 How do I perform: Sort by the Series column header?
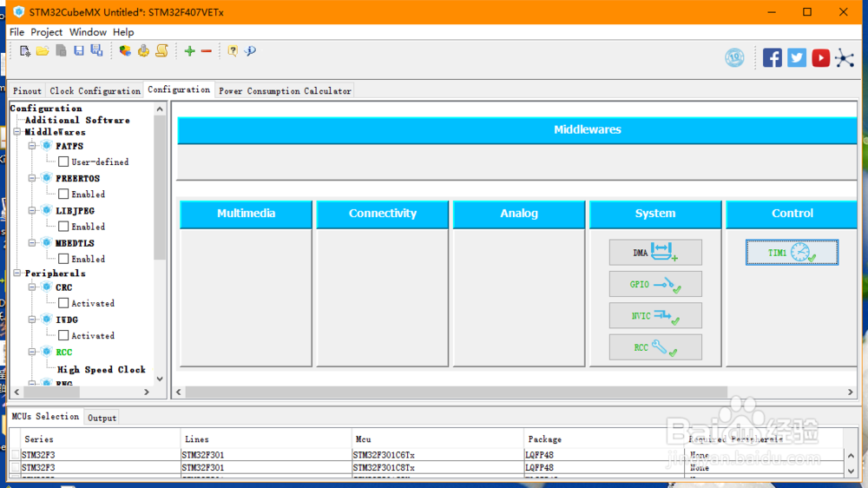(100, 439)
